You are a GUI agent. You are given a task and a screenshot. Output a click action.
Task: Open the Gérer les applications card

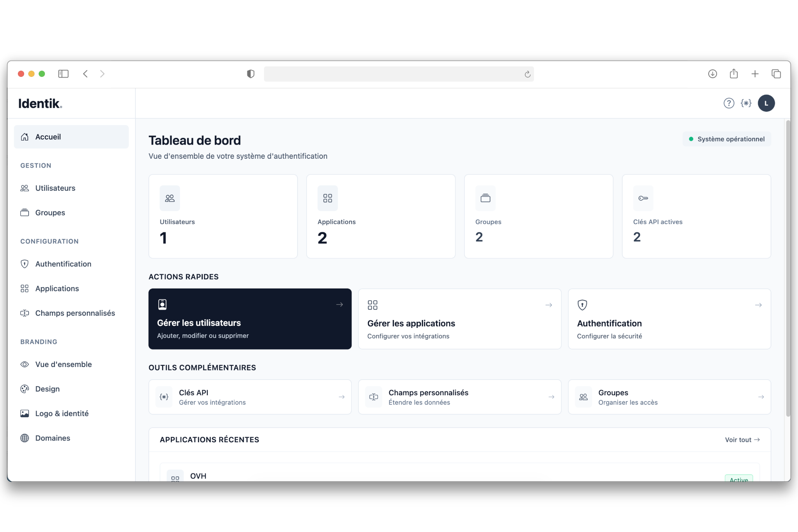point(459,319)
